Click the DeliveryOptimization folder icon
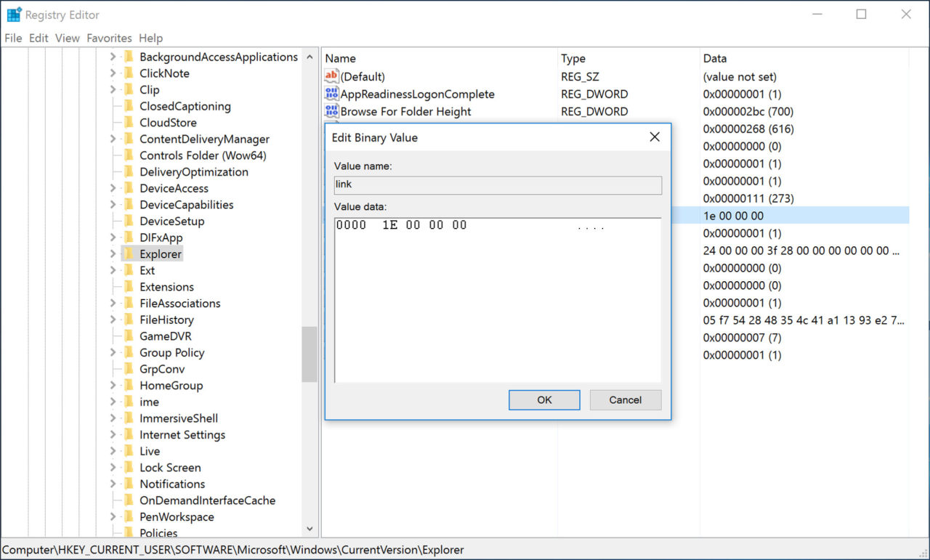 [x=129, y=171]
